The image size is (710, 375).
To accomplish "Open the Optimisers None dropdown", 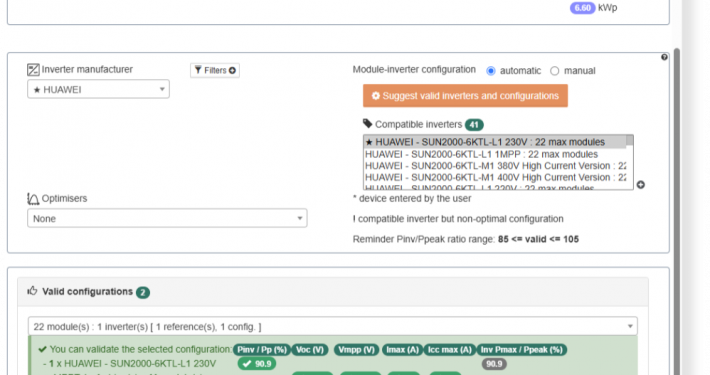I will pos(167,218).
